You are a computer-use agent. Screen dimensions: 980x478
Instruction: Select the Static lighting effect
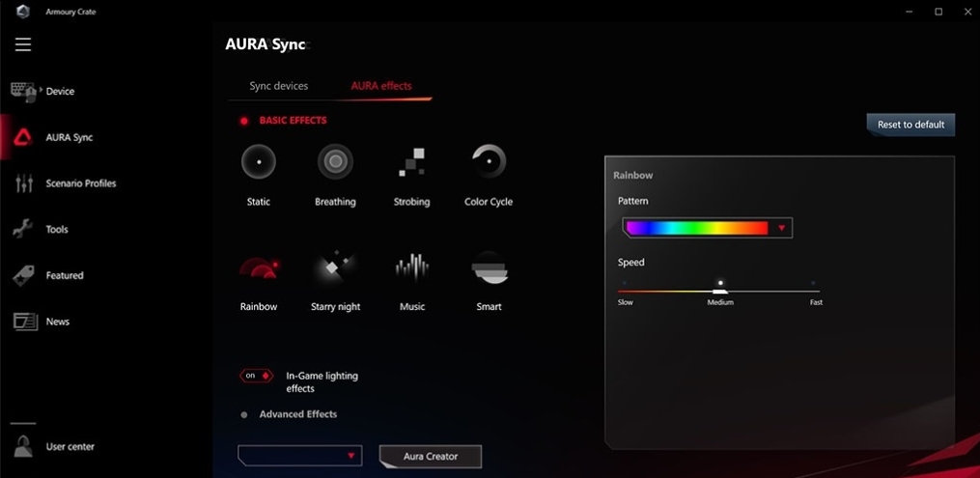[x=259, y=162]
